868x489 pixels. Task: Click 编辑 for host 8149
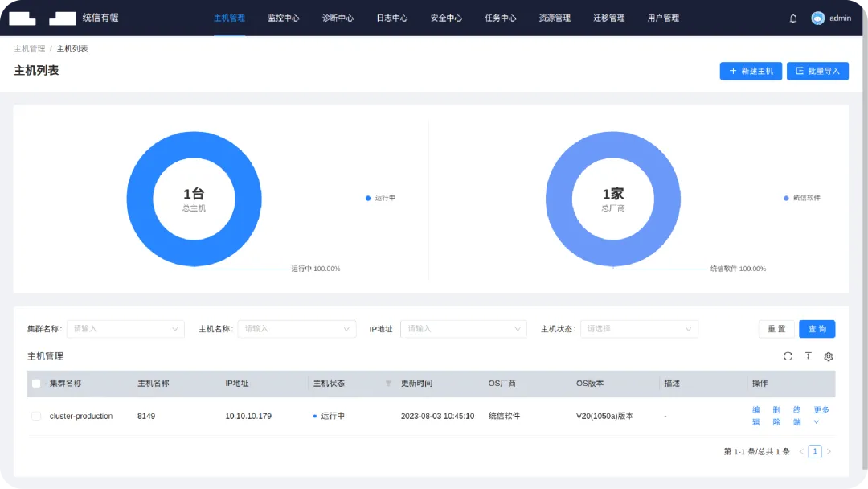coord(756,416)
